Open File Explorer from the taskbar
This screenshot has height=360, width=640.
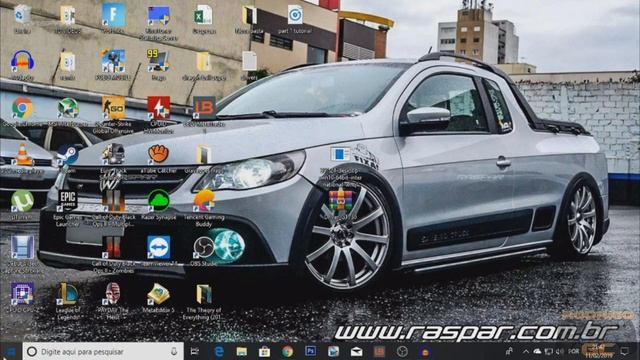coord(242,351)
